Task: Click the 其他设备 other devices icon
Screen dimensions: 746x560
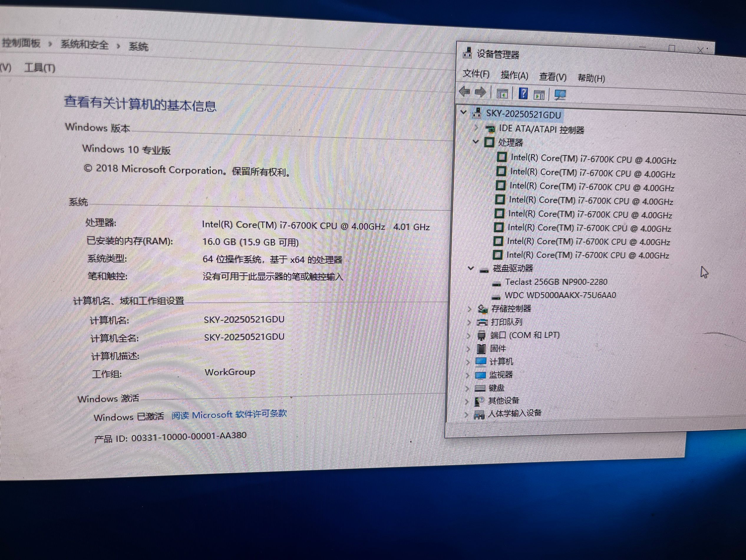Action: [x=479, y=401]
